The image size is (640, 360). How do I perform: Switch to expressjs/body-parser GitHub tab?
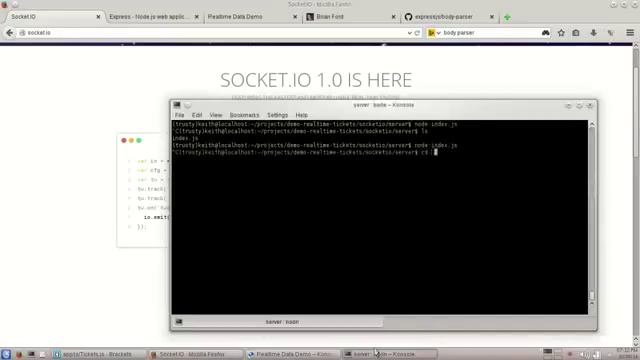pos(448,17)
